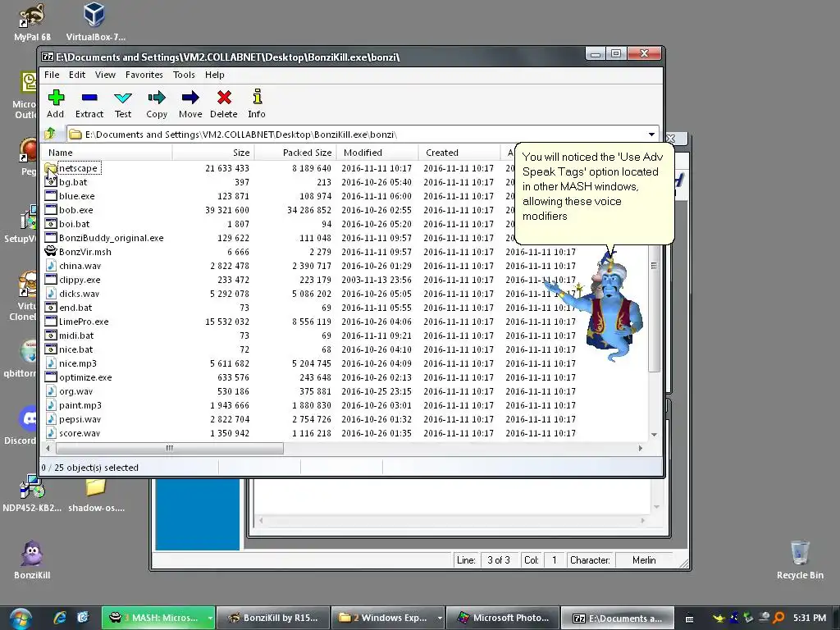Sort by the Size column header

point(213,153)
